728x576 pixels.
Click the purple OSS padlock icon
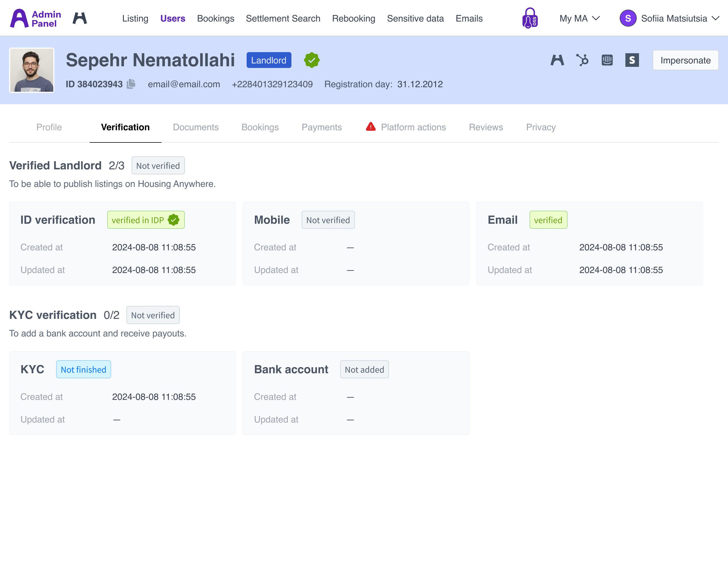coord(530,18)
